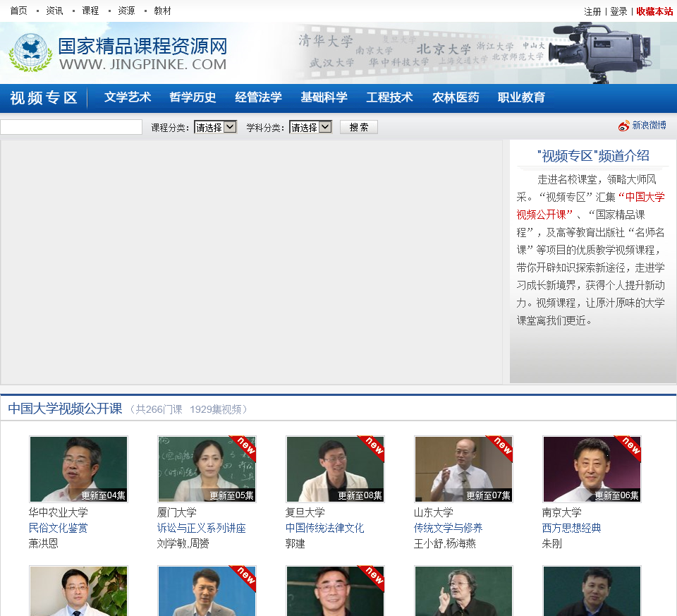Click the 中国大学视频公开课 section heading
Image resolution: width=677 pixels, height=616 pixels.
[x=65, y=409]
